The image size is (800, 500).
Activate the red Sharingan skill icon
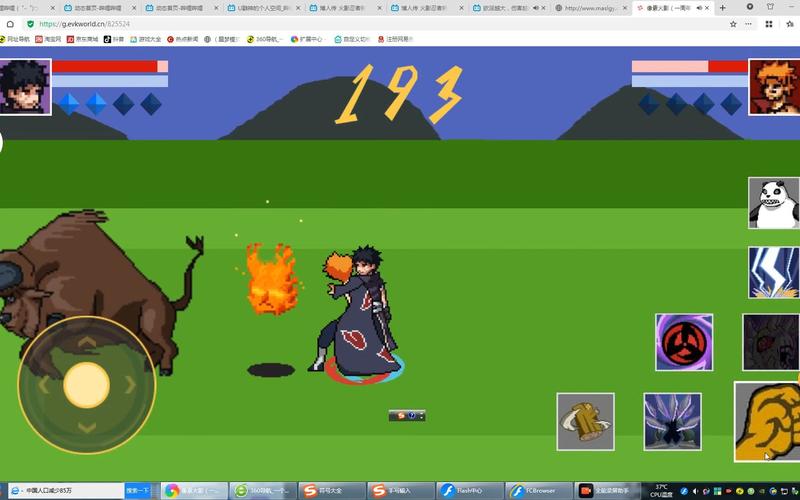(x=684, y=342)
